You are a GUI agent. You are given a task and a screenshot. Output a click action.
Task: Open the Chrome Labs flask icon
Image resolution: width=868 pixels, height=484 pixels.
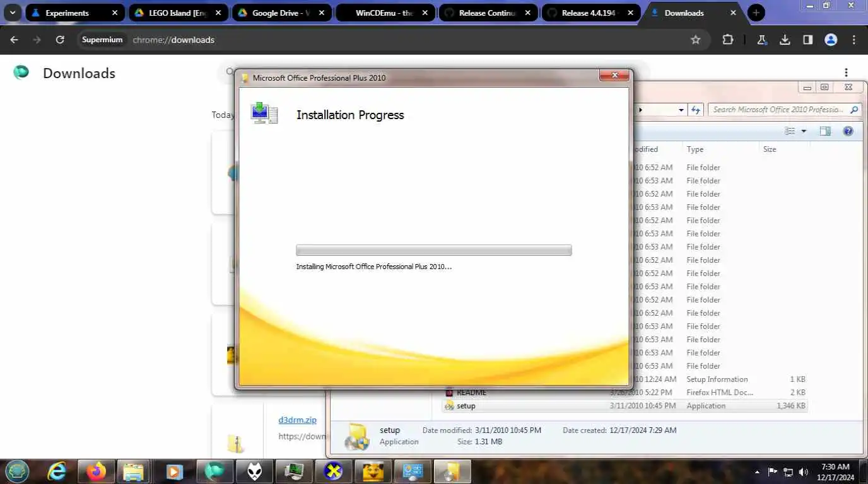coord(762,40)
